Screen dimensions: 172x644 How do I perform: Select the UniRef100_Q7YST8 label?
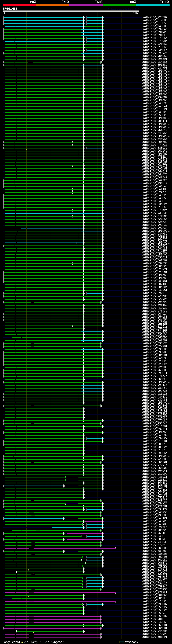pyautogui.click(x=154, y=569)
